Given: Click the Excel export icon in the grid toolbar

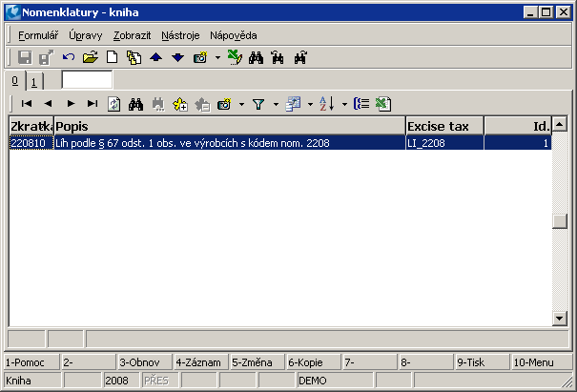Looking at the screenshot, I should tap(383, 104).
